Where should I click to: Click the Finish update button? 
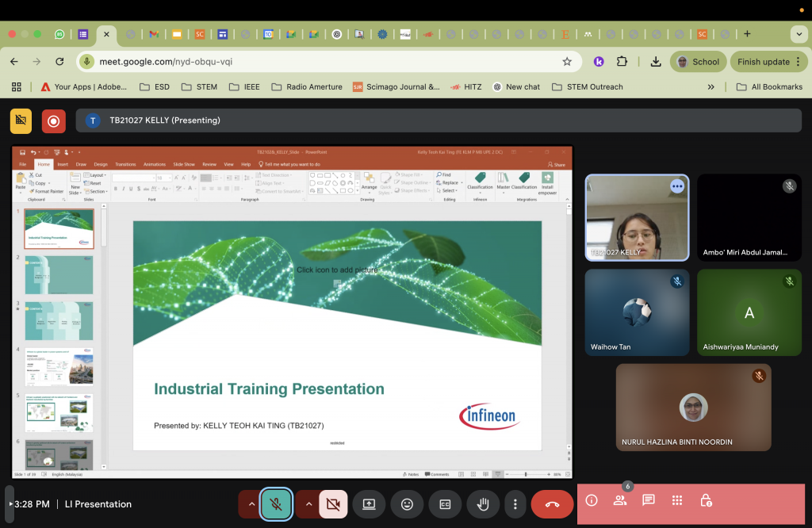(769, 62)
